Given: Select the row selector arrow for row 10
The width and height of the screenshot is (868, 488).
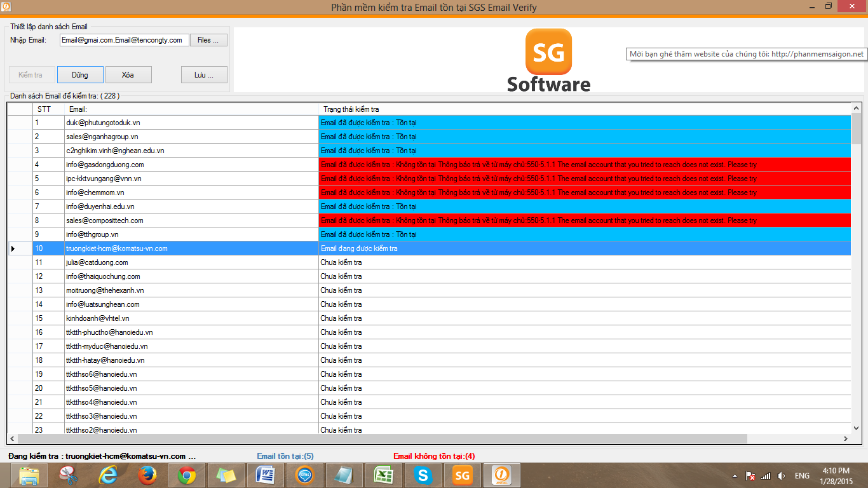Looking at the screenshot, I should [20, 248].
